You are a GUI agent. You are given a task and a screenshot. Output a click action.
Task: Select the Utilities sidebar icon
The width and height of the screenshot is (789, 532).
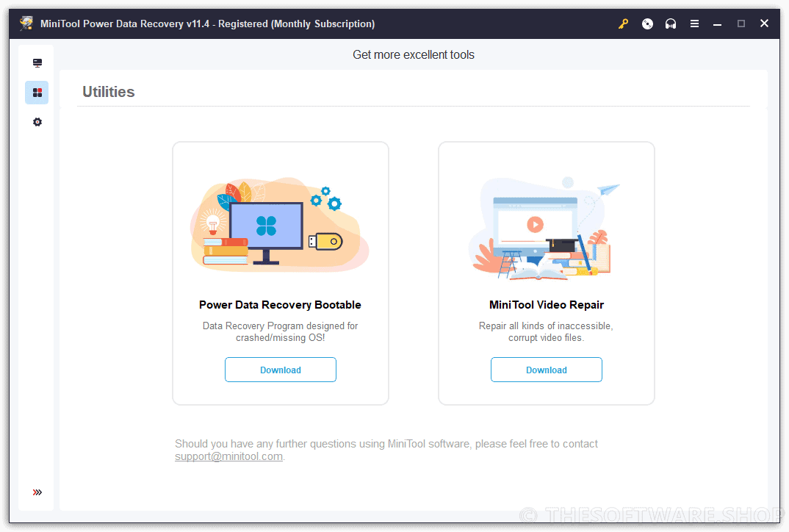pos(37,93)
